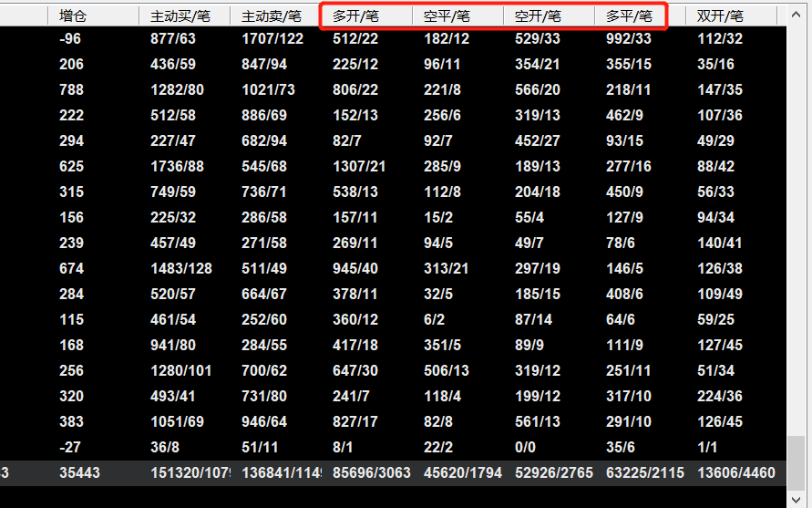Select the cell 847/94
812x508 pixels.
click(264, 64)
